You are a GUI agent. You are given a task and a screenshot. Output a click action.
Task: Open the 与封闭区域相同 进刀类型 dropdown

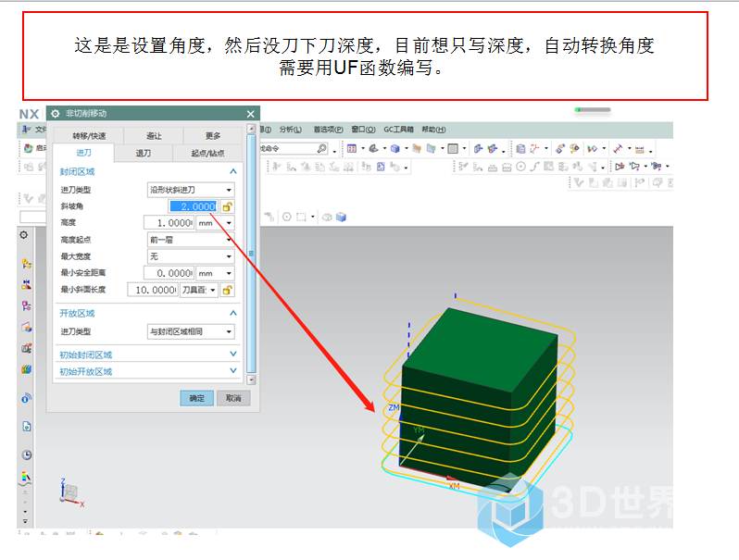pyautogui.click(x=191, y=331)
